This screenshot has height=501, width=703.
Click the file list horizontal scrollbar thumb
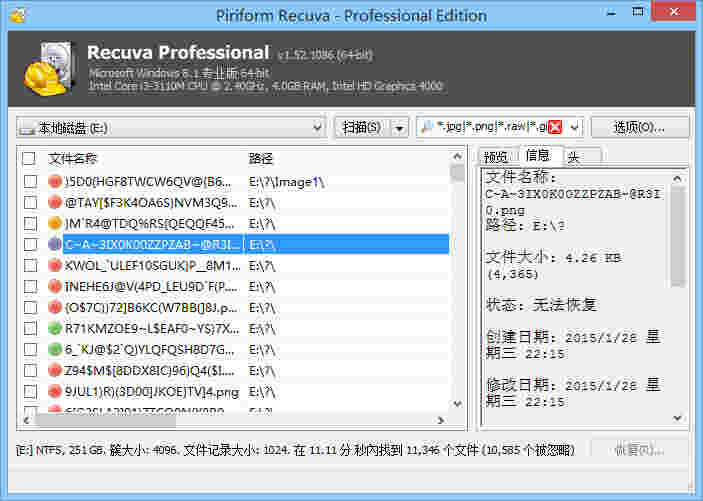(105, 420)
